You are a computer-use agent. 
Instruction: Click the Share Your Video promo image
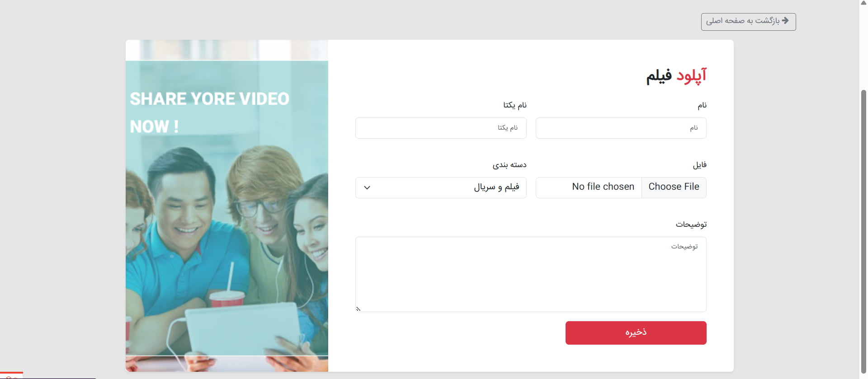tap(227, 206)
